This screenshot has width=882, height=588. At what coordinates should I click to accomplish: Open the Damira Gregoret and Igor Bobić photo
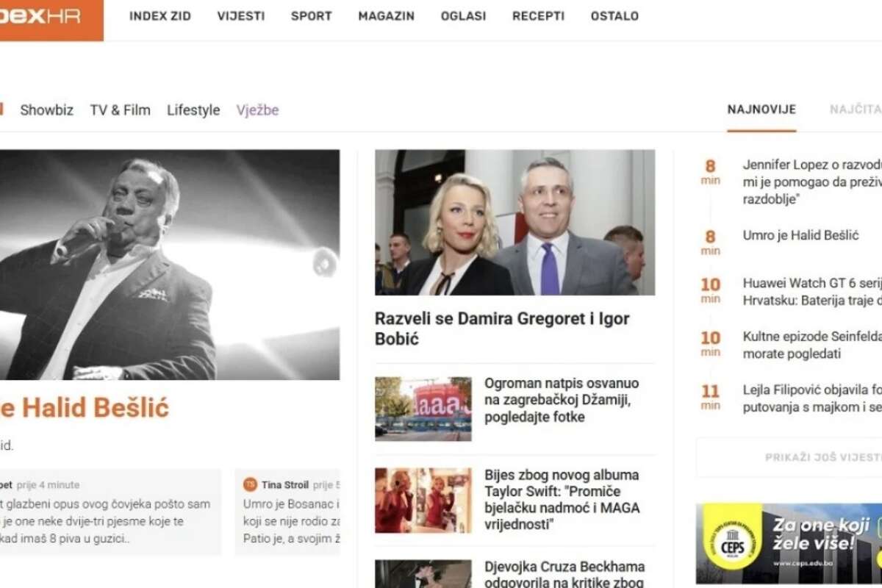click(514, 223)
